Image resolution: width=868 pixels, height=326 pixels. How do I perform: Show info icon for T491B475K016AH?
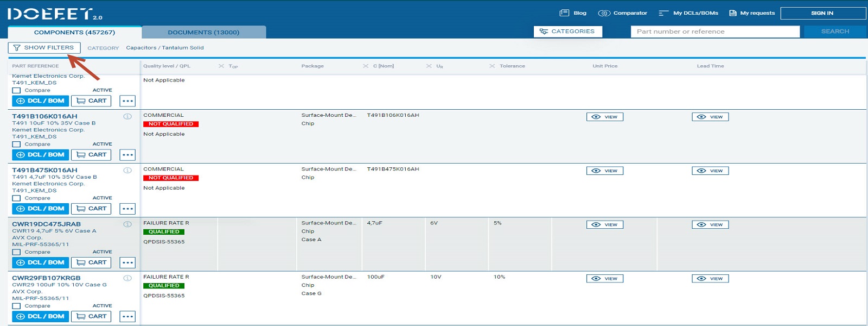(x=127, y=170)
